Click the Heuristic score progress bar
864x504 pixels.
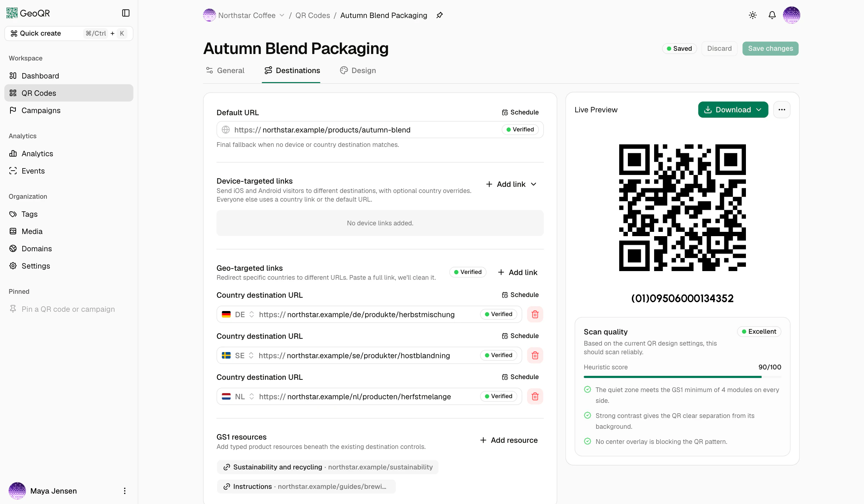682,377
